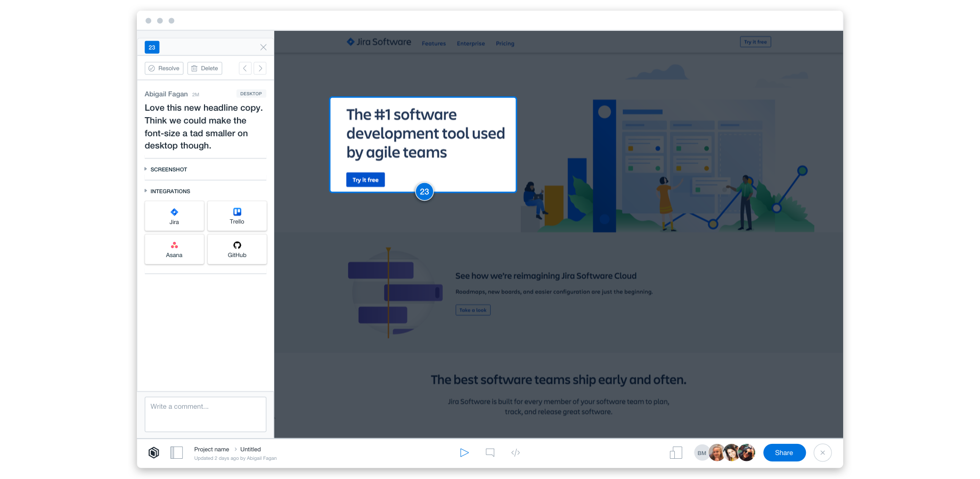The image size is (980, 479).
Task: Switch to comment mode icon
Action: 490,452
